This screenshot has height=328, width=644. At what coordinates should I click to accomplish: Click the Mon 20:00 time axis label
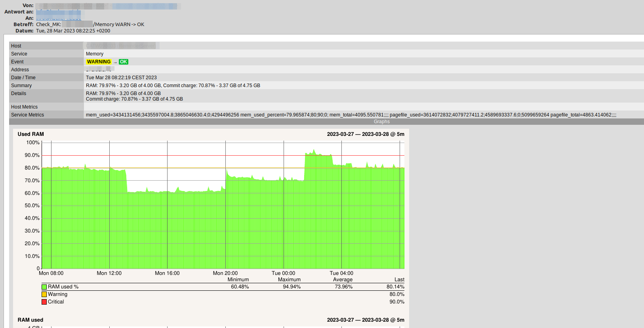(225, 273)
